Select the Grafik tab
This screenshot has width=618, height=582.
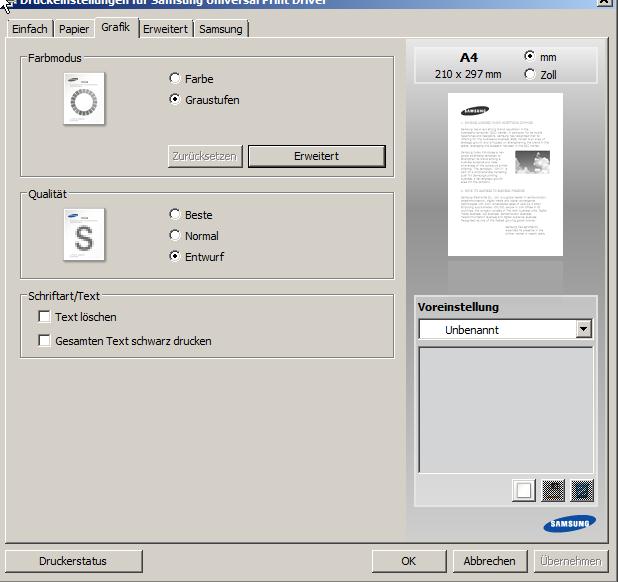point(115,27)
